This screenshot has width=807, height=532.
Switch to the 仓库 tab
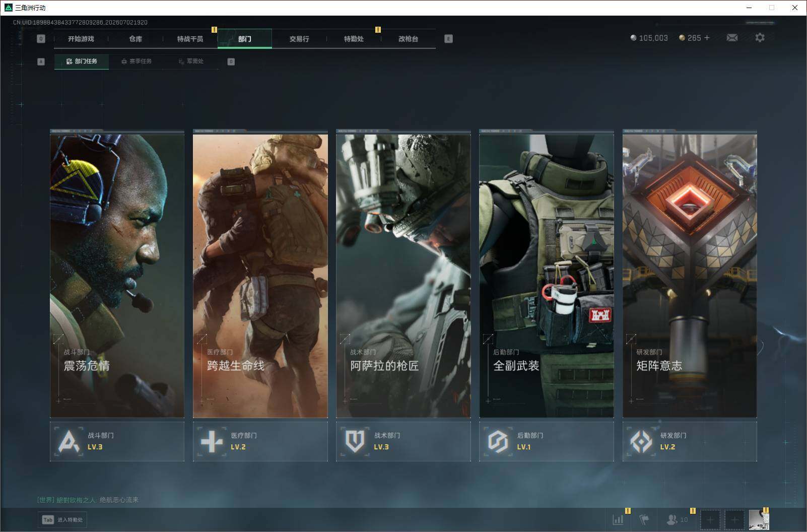(x=136, y=39)
